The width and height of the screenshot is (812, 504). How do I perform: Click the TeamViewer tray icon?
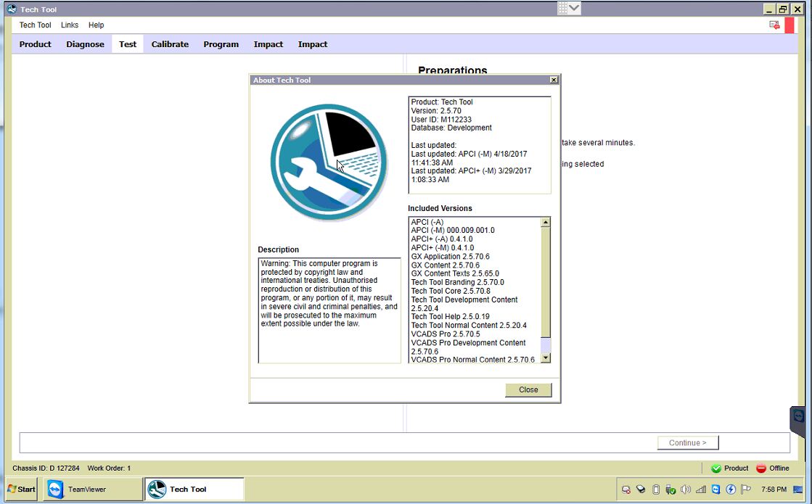click(715, 489)
